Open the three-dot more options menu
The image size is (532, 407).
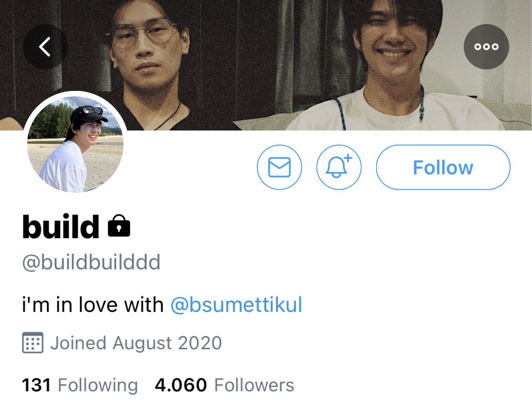[486, 46]
